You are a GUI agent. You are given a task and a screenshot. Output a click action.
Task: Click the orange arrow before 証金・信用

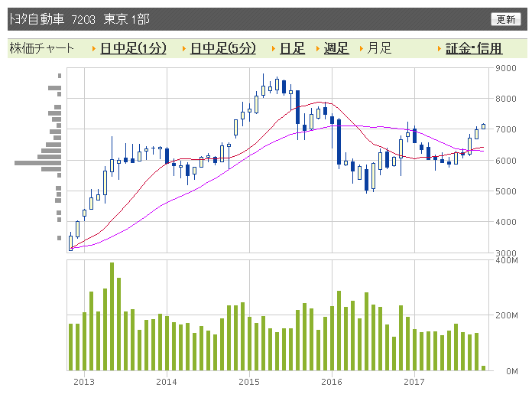(440, 49)
